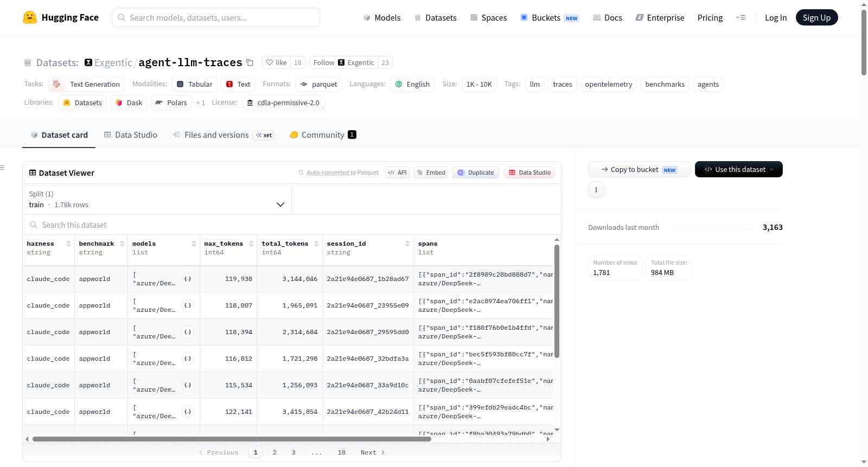Image resolution: width=868 pixels, height=467 pixels.
Task: Open the left sidebar hamburger icon
Action: pyautogui.click(x=3, y=168)
